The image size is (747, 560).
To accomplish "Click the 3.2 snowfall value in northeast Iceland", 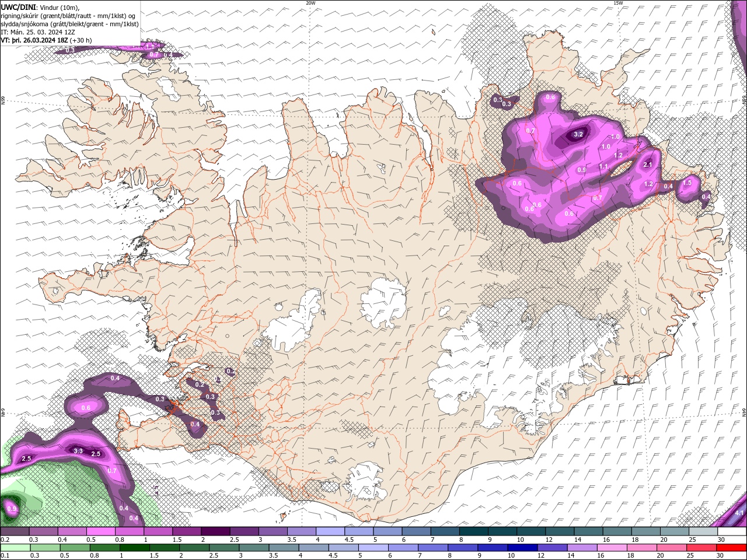I will pyautogui.click(x=578, y=134).
